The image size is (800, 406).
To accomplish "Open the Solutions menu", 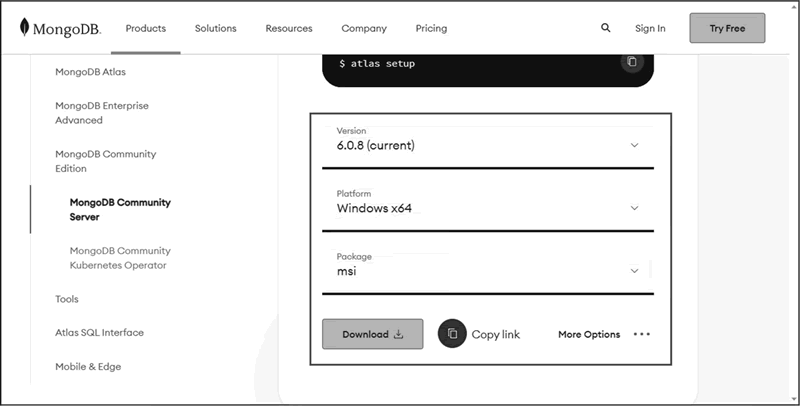I will coord(215,29).
